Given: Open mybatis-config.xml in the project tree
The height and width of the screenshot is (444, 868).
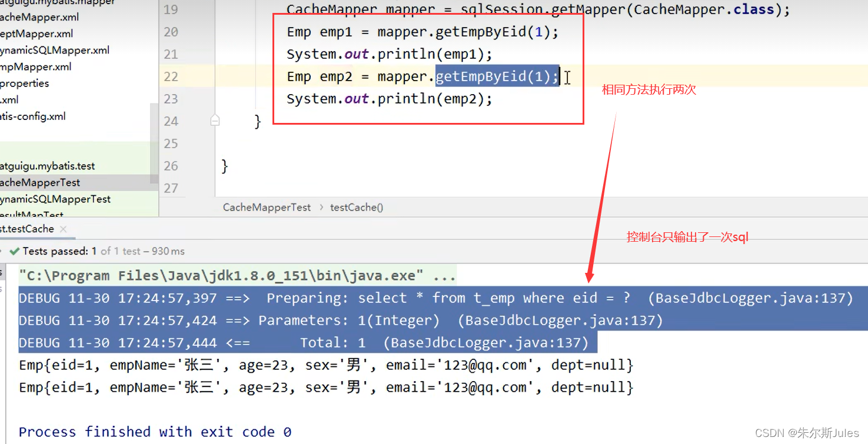Looking at the screenshot, I should [x=33, y=116].
